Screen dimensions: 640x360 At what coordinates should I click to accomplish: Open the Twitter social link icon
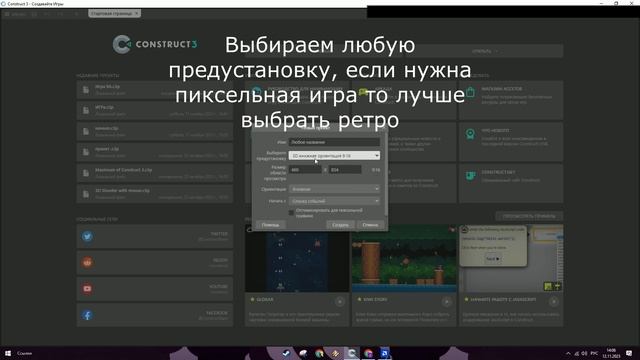tap(87, 236)
